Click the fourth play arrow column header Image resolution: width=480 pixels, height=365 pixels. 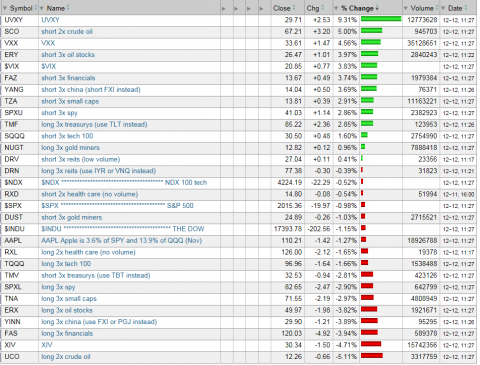261,9
